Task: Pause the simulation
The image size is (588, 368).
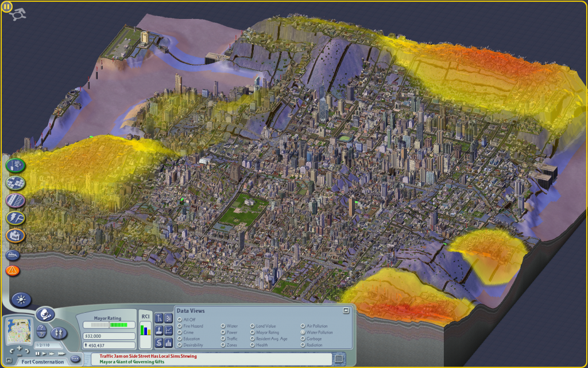Action: [37, 354]
